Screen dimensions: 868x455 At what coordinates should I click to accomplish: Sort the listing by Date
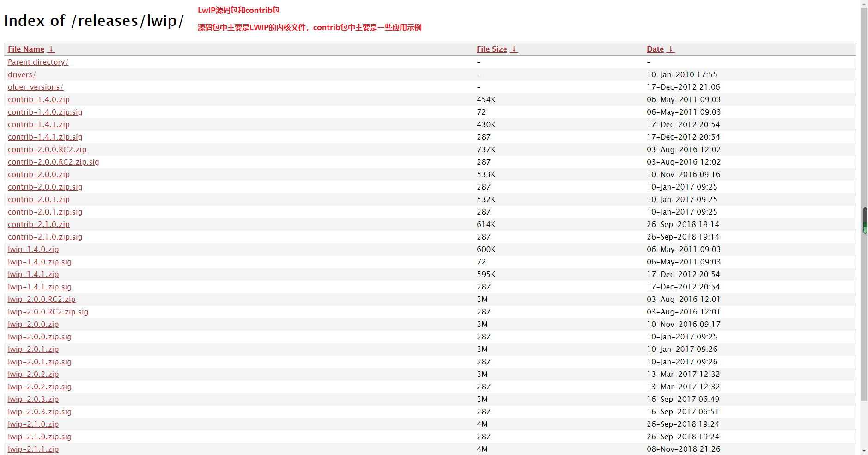point(655,49)
